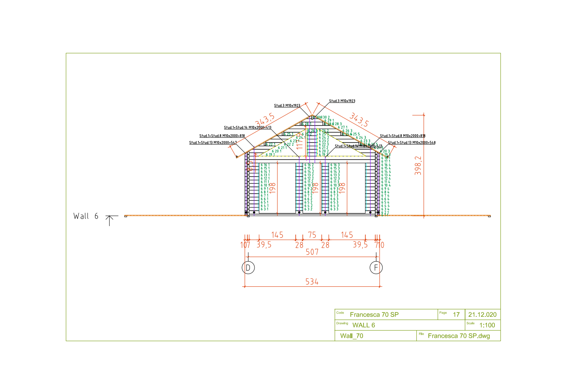The image size is (570, 392).
Task: Click the 507 axis-to-axis dimension text
Action: pyautogui.click(x=312, y=252)
